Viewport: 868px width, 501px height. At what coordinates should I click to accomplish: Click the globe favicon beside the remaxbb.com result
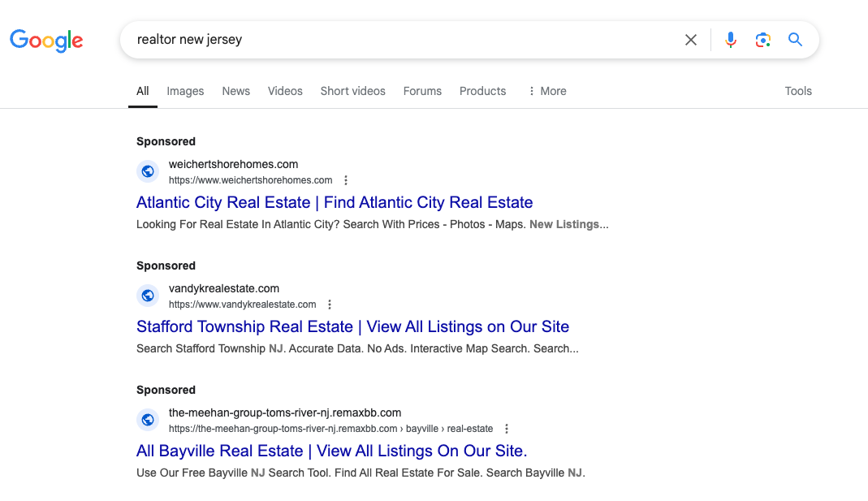tap(148, 420)
